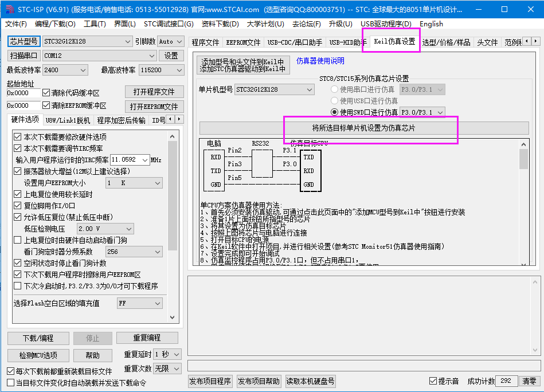The image size is (544, 392).
Task: Click up arrow of simulator instructions scrollbar
Action: point(523,144)
